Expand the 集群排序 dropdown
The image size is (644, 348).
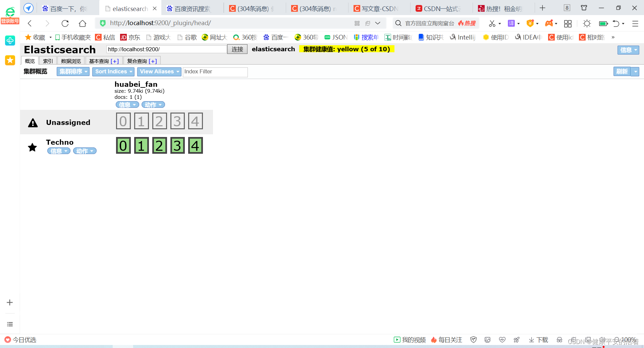73,72
